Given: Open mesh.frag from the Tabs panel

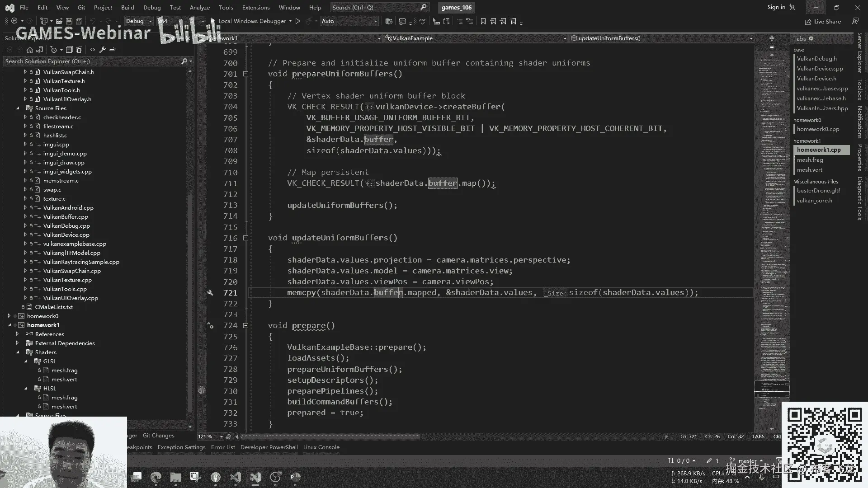Looking at the screenshot, I should coord(810,160).
